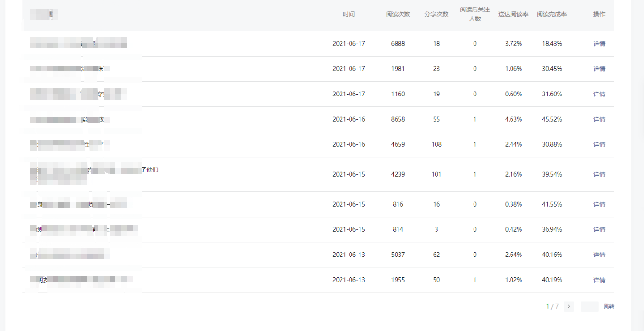Click the article title ending with 了他们

click(x=94, y=174)
